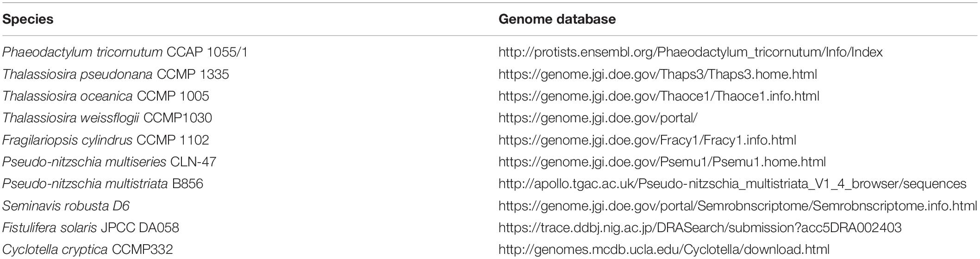Open the apollo.tgac.ac.uk Pseudo-nitzschia multistriata link
The width and height of the screenshot is (980, 259).
pos(732,184)
